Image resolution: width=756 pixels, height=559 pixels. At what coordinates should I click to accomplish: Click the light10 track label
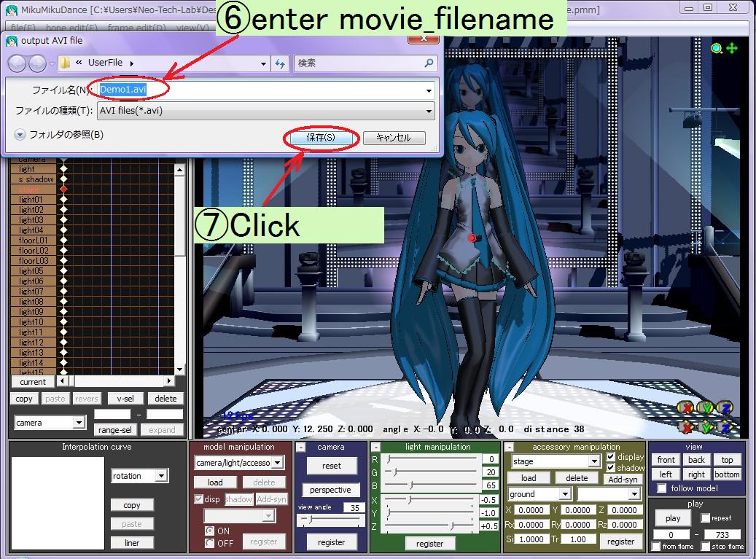click(x=33, y=322)
